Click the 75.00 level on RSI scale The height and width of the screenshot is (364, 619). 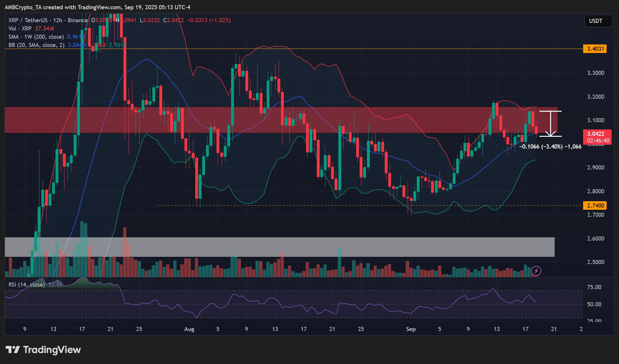(594, 287)
